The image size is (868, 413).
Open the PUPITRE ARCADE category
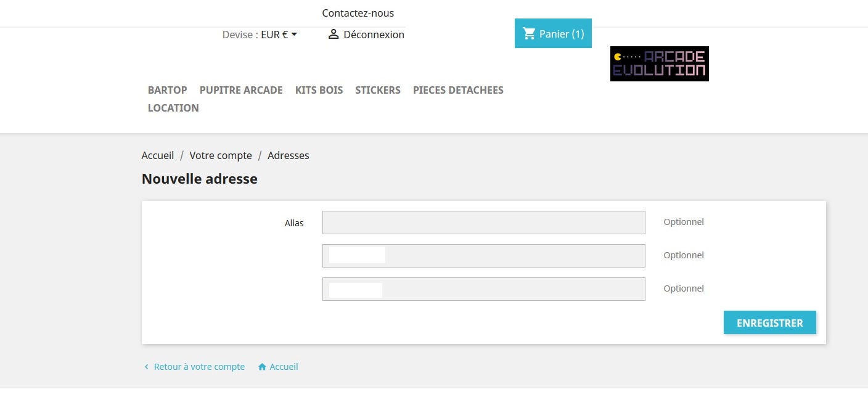point(241,90)
